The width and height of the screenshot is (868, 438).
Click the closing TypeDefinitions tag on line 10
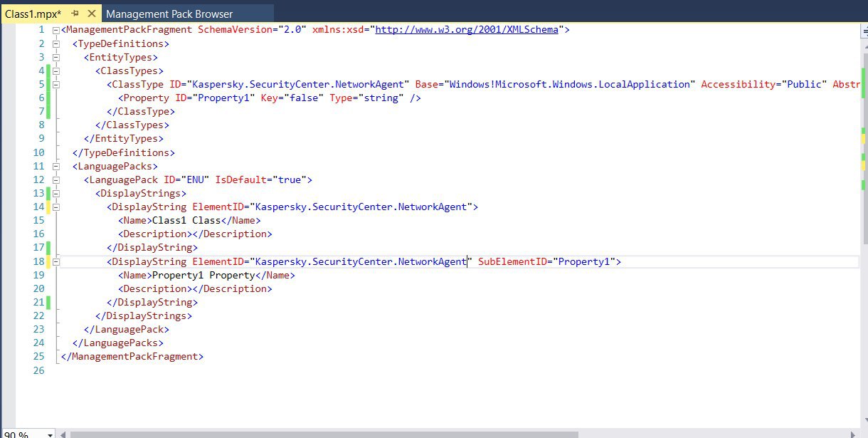[x=124, y=152]
